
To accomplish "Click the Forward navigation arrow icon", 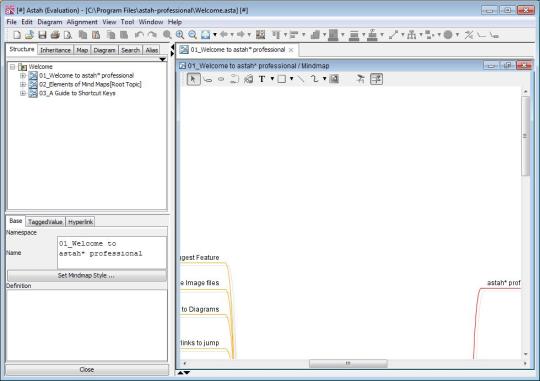I will (x=241, y=34).
